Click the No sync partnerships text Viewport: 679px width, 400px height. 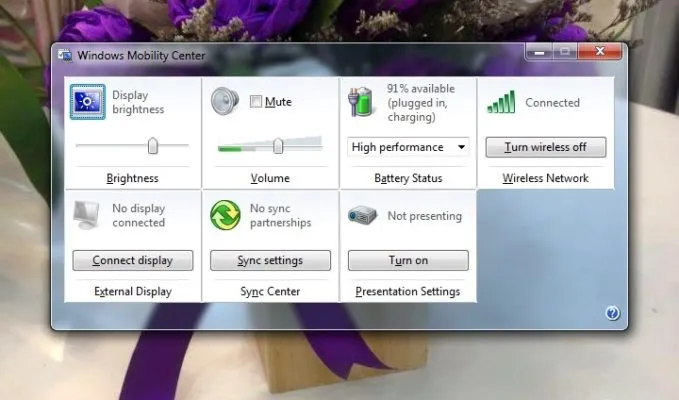click(280, 215)
